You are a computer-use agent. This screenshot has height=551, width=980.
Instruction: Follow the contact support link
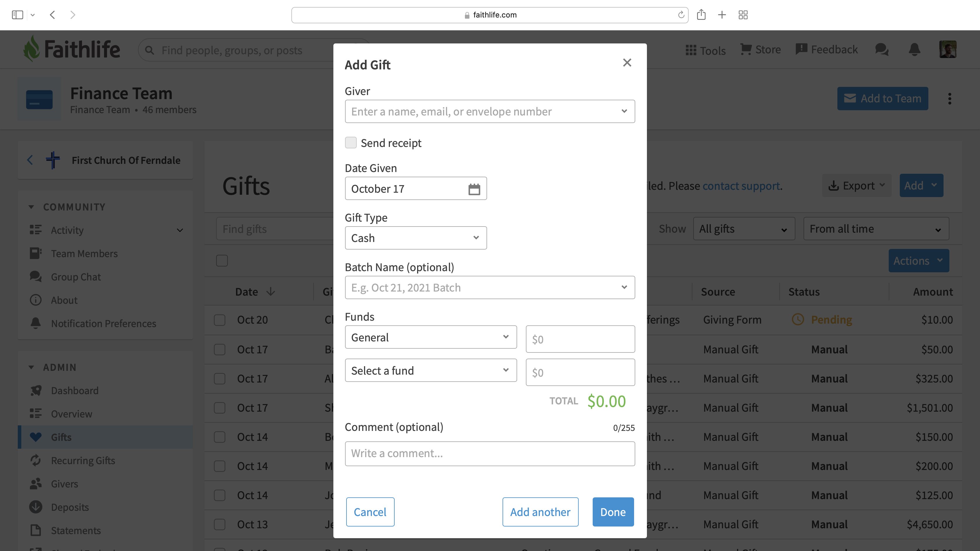[x=741, y=186]
